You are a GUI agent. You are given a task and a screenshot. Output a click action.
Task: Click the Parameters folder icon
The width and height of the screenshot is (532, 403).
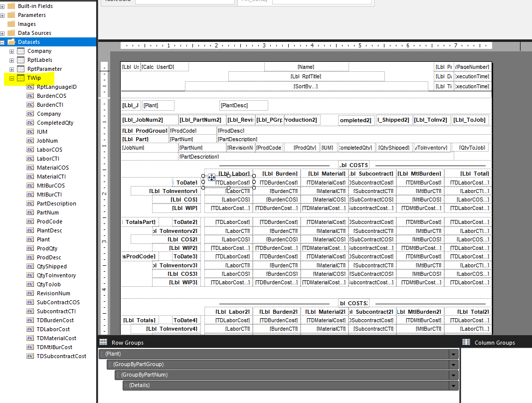[x=11, y=15]
